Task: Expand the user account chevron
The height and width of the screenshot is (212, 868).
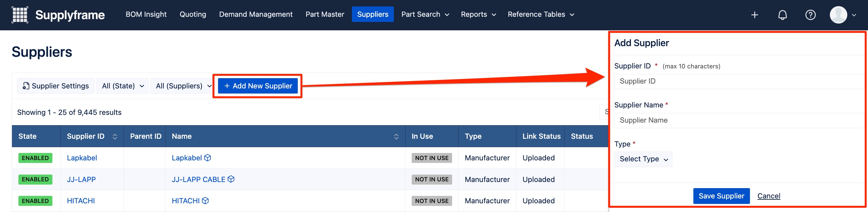Action: point(854,15)
